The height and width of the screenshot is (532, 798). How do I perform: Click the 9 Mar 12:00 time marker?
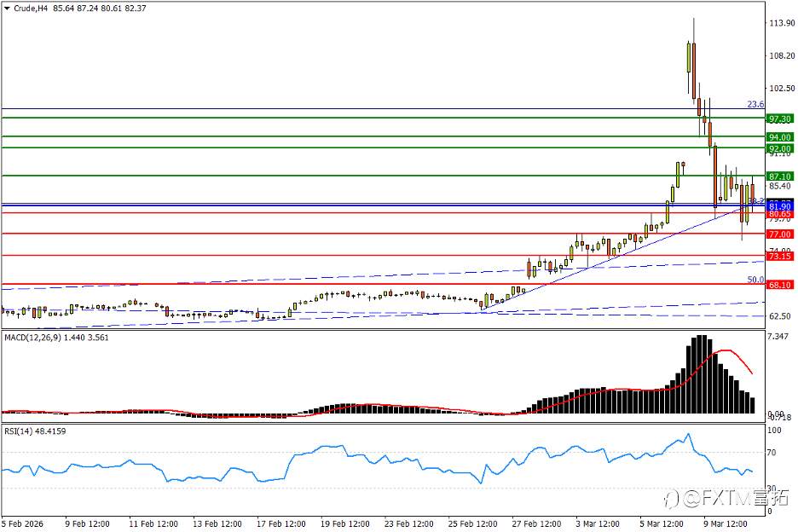pos(726,523)
